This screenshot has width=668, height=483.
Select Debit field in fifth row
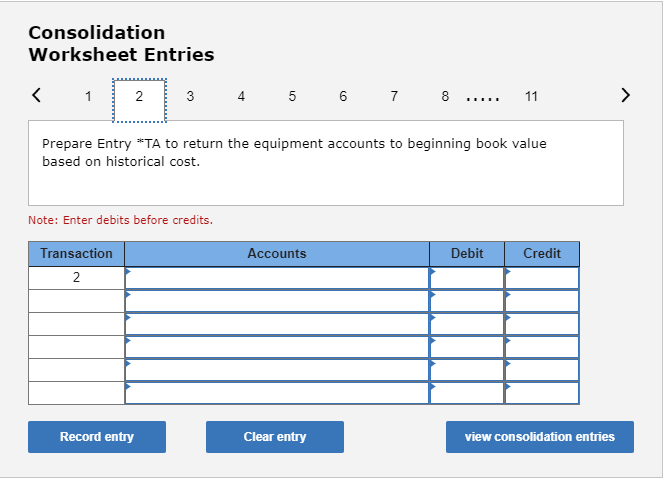coord(467,370)
